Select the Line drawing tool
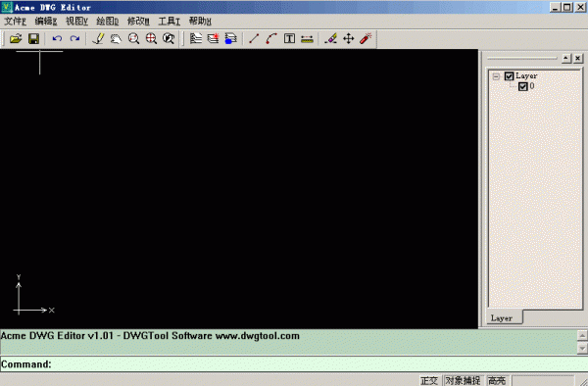Screen dimensions: 588x386 click(254, 38)
